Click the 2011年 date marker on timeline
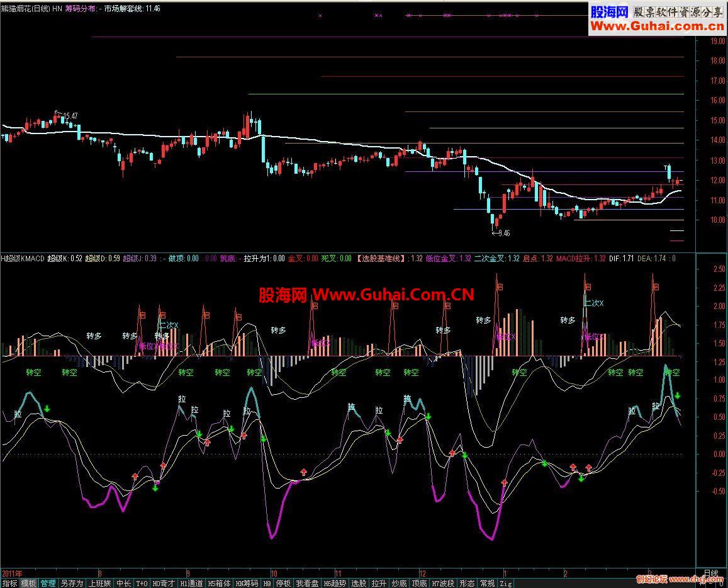 tap(12, 573)
